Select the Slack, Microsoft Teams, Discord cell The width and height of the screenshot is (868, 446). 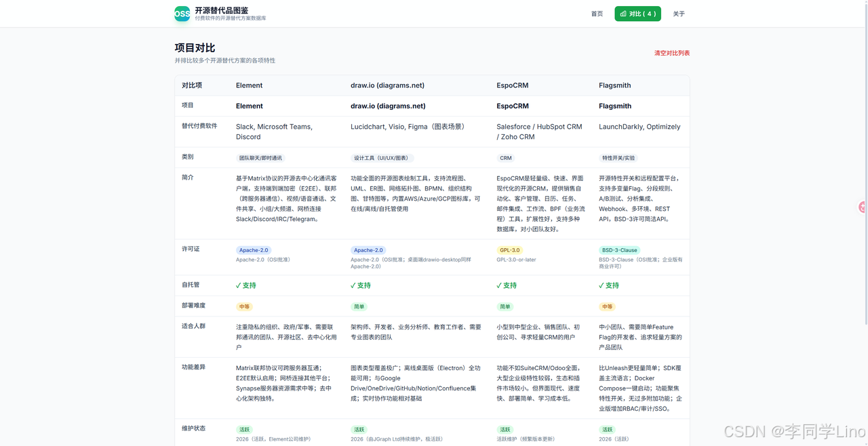pyautogui.click(x=274, y=131)
